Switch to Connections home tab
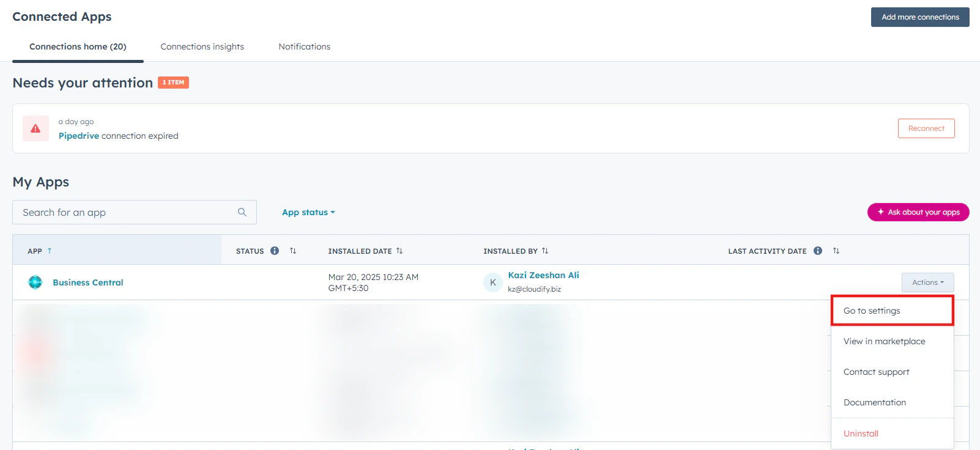This screenshot has width=980, height=450. pos(78,46)
